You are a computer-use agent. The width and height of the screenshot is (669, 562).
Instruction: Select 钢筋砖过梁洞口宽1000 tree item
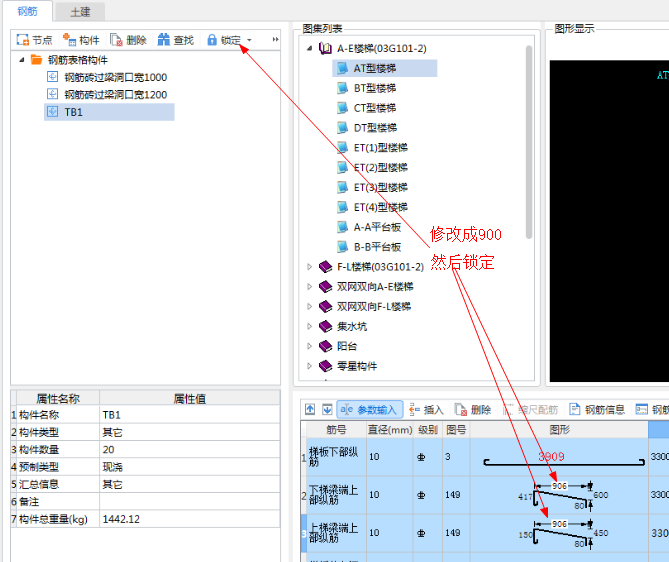click(x=115, y=77)
